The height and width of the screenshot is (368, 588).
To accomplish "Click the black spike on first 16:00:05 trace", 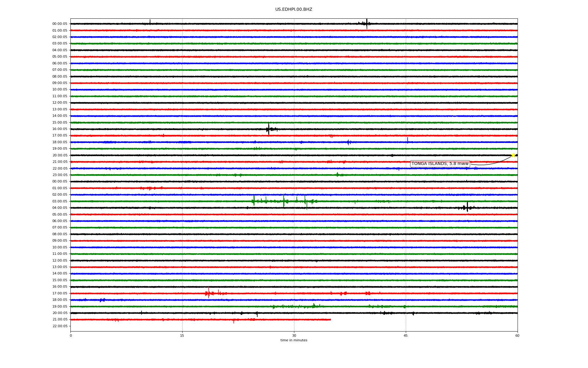I will click(269, 129).
